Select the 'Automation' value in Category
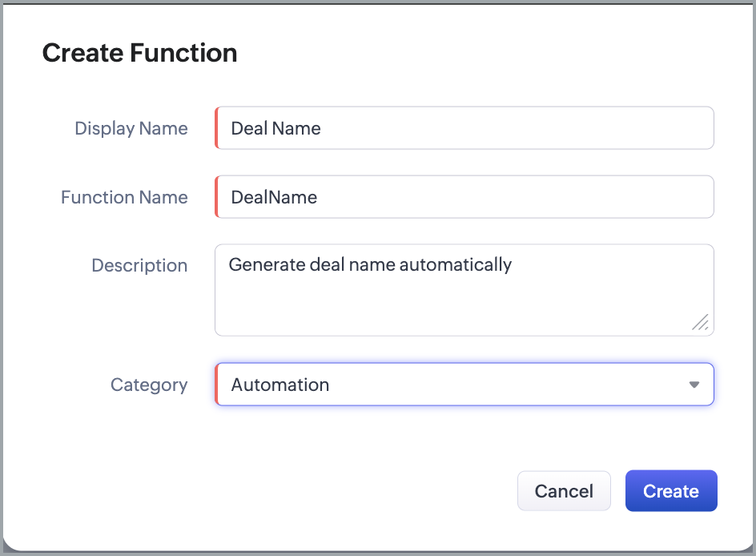 (280, 385)
